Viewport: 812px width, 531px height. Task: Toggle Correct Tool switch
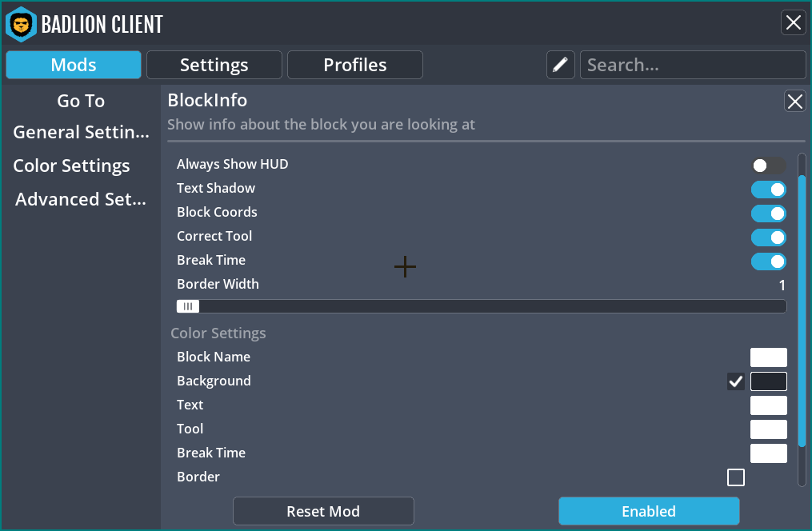(769, 238)
